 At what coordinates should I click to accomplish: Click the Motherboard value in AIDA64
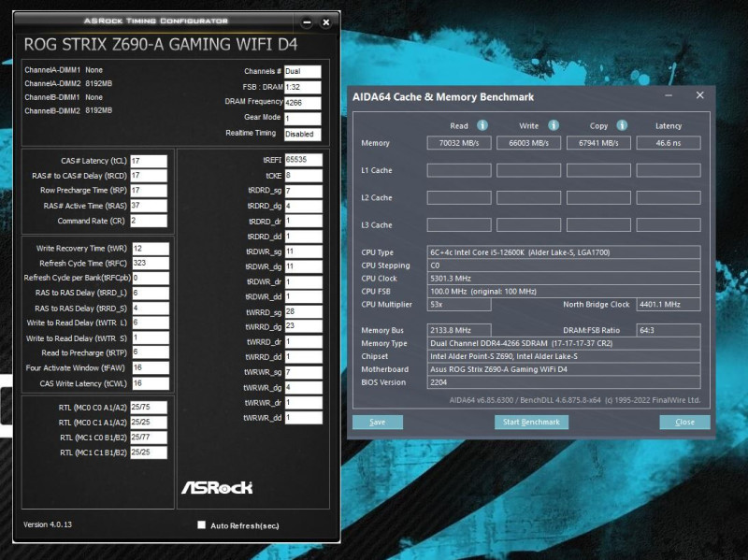pyautogui.click(x=564, y=369)
